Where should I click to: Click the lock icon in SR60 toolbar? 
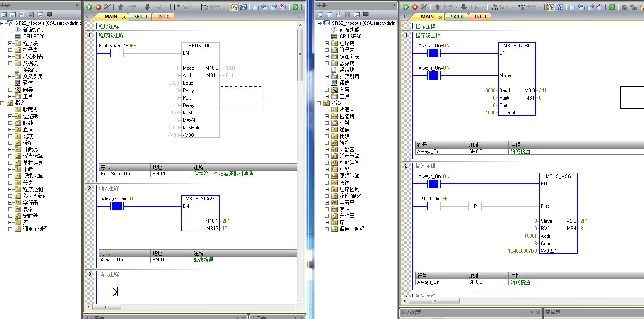pos(624,7)
